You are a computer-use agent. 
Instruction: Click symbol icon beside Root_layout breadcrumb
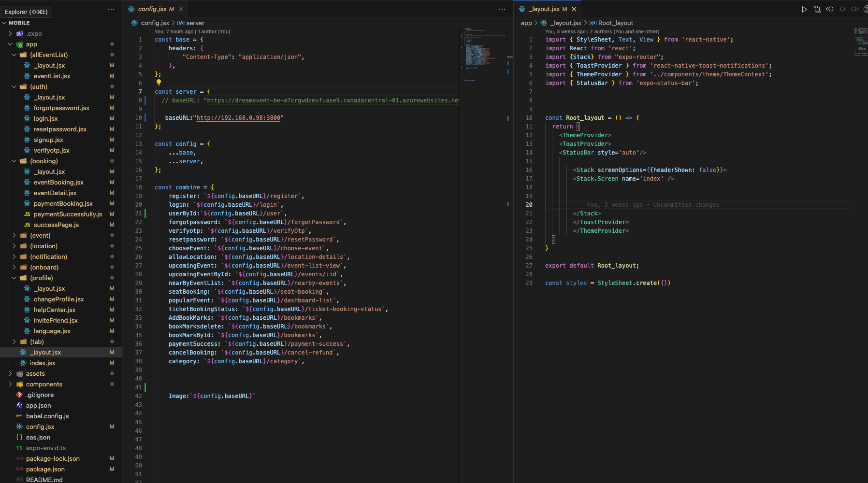593,23
